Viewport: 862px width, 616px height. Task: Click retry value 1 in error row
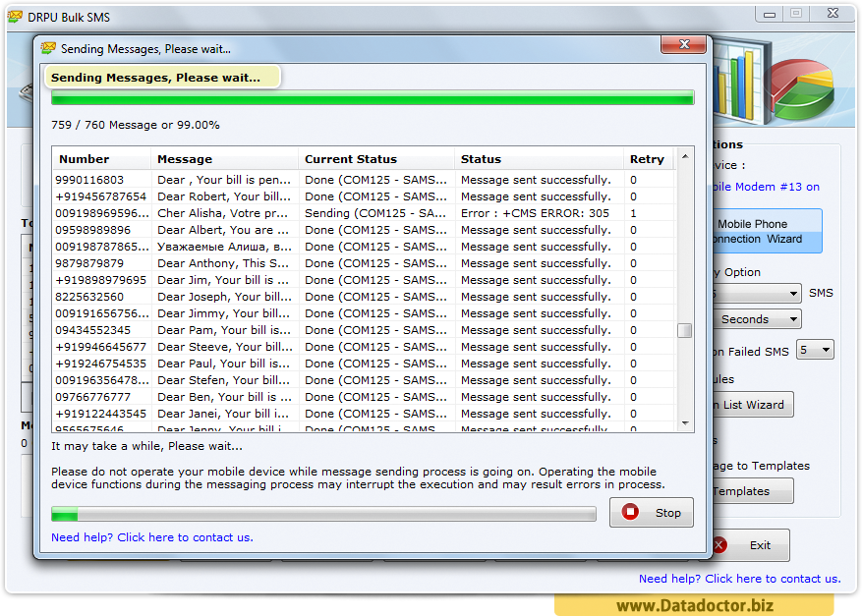pos(633,213)
